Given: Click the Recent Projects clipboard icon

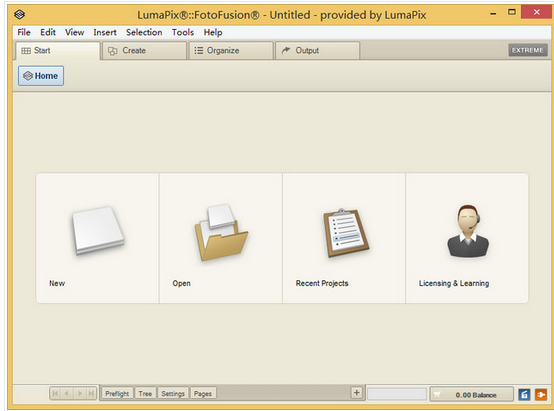Looking at the screenshot, I should tap(345, 232).
